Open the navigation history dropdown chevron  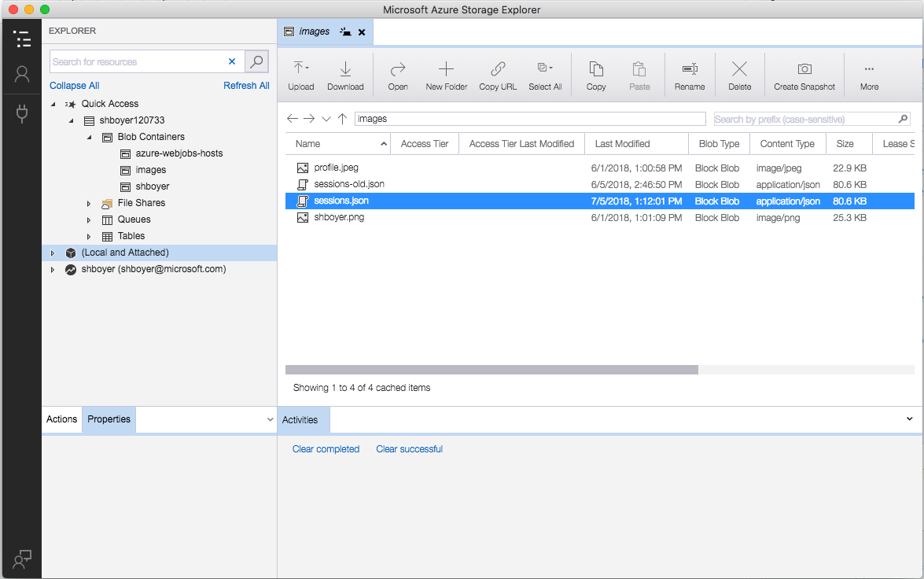[326, 119]
